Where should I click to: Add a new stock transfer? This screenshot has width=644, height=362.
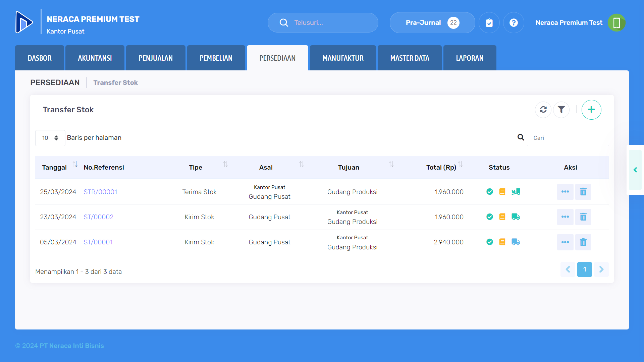tap(591, 110)
